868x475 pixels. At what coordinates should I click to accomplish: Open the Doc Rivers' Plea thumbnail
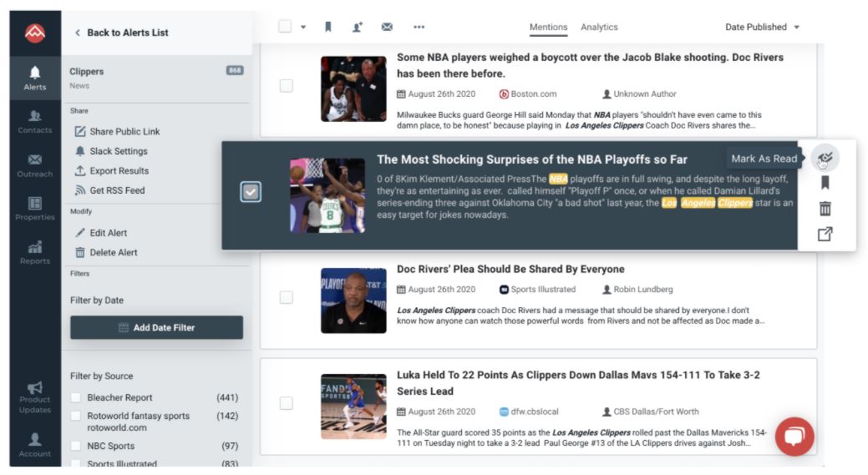coord(353,301)
